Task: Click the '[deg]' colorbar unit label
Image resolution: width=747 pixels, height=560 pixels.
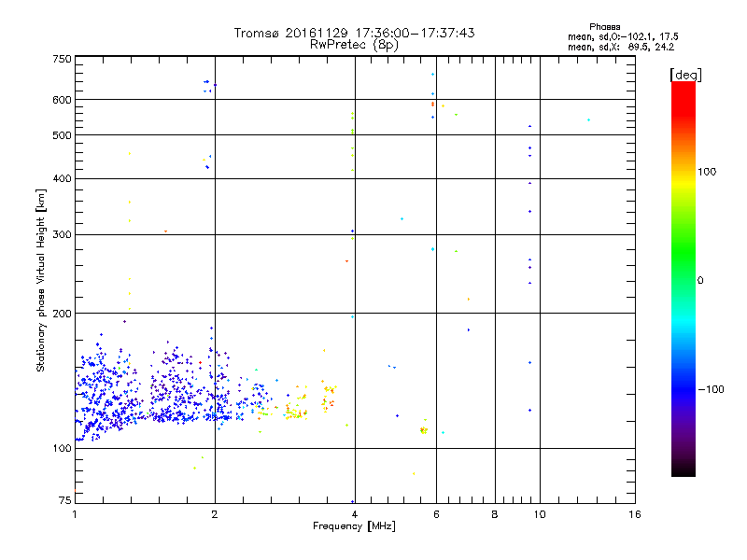Action: pos(685,75)
